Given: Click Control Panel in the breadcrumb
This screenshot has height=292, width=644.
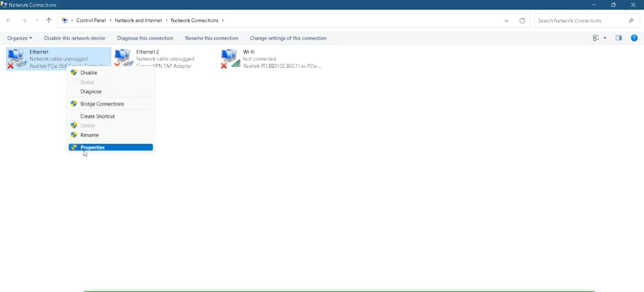Looking at the screenshot, I should pyautogui.click(x=91, y=20).
